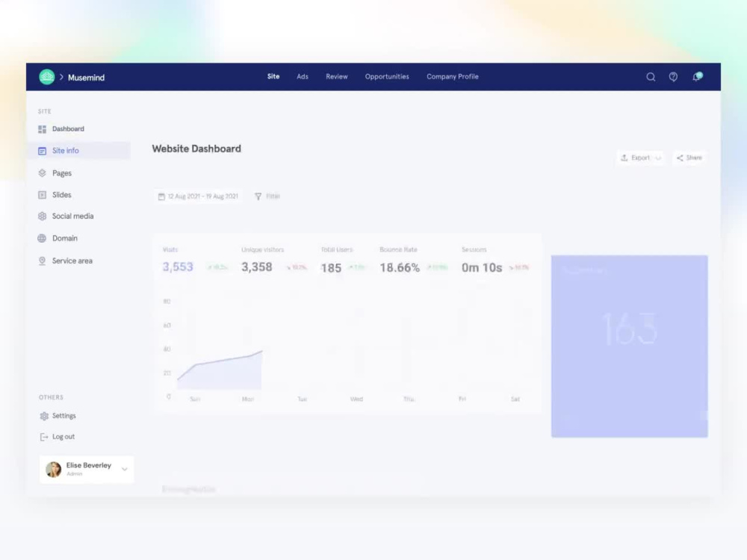Click the Settings gear icon

click(44, 416)
